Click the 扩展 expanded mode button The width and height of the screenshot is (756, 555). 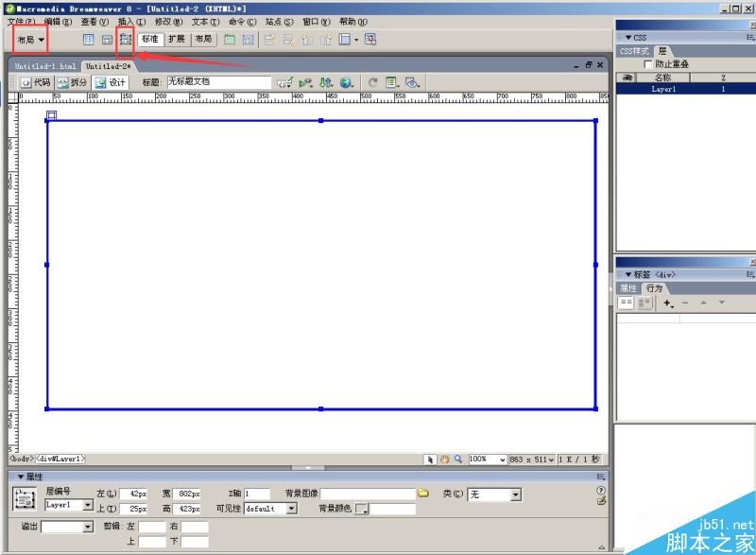[177, 40]
